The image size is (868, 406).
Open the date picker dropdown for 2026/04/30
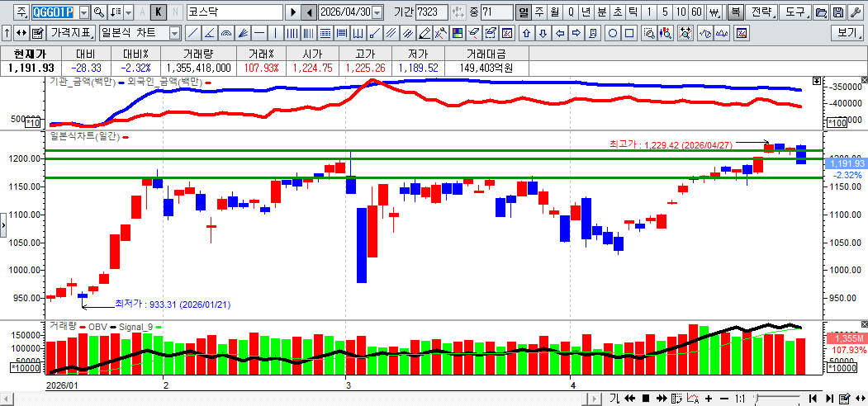[377, 12]
